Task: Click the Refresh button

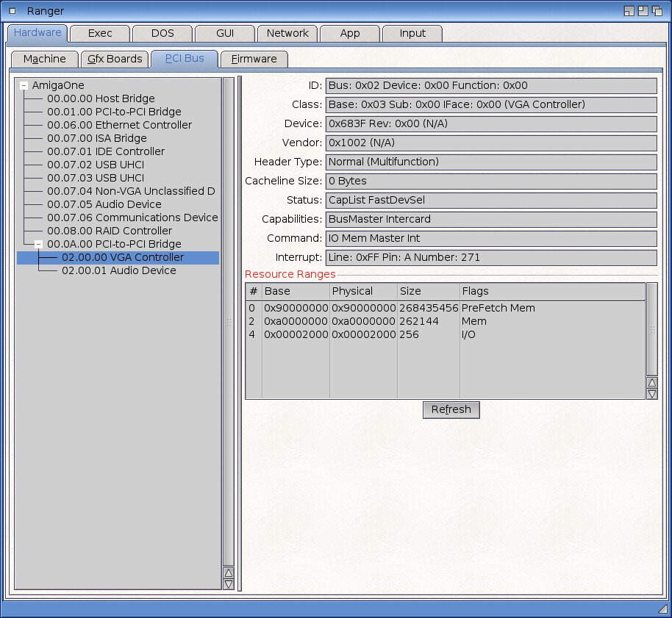Action: click(451, 410)
